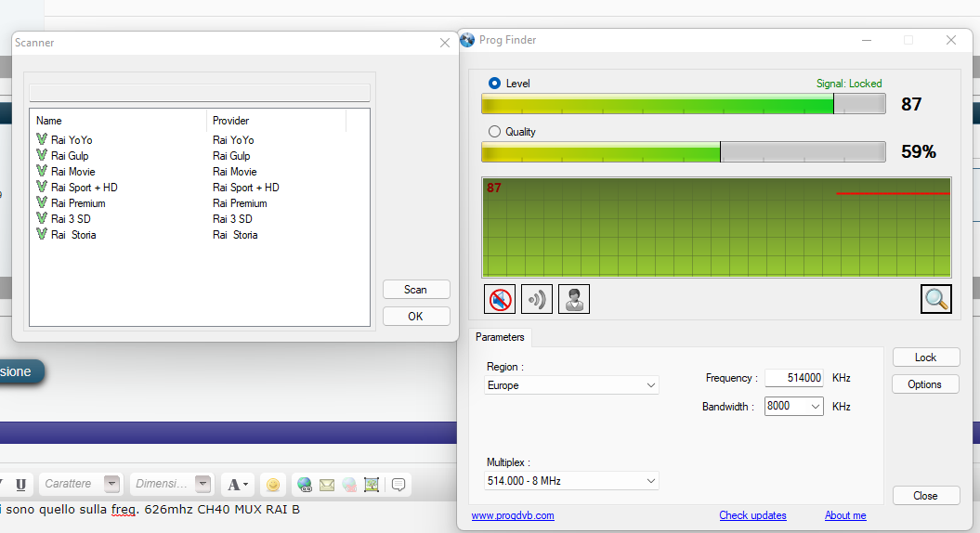Open the font color A dropdown
Image resolution: width=980 pixels, height=533 pixels.
click(x=238, y=485)
